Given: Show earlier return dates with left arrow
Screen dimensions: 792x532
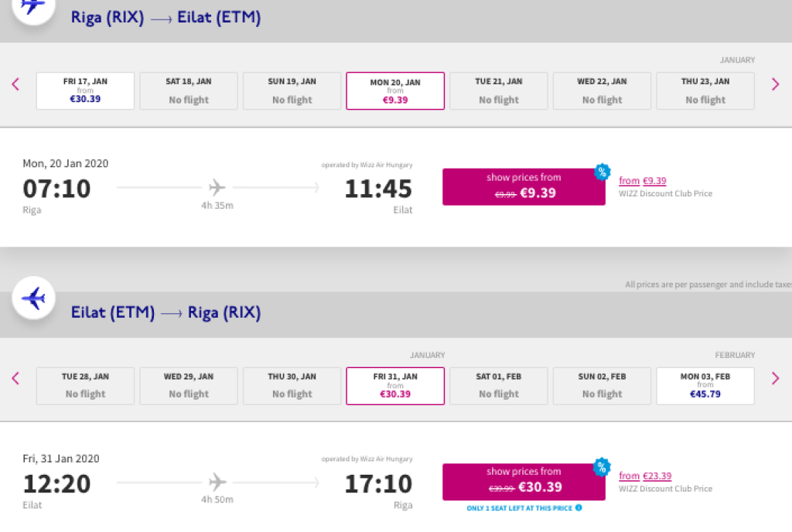Looking at the screenshot, I should 15,378.
